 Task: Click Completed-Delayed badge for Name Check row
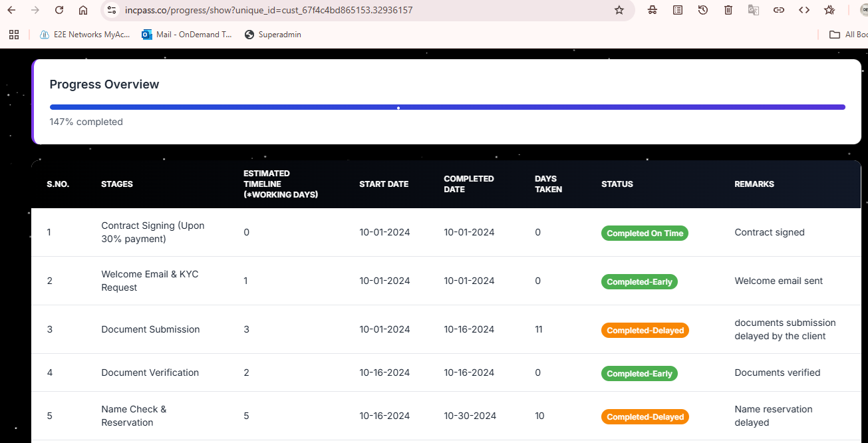click(645, 417)
